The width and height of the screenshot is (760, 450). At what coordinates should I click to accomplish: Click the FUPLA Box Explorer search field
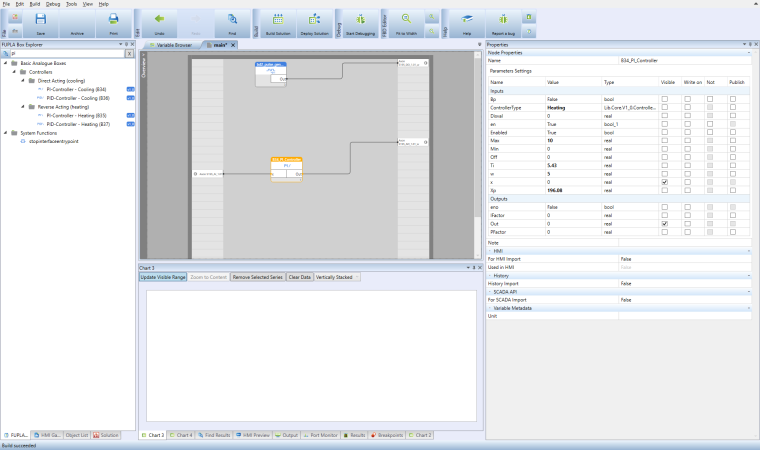coord(65,53)
